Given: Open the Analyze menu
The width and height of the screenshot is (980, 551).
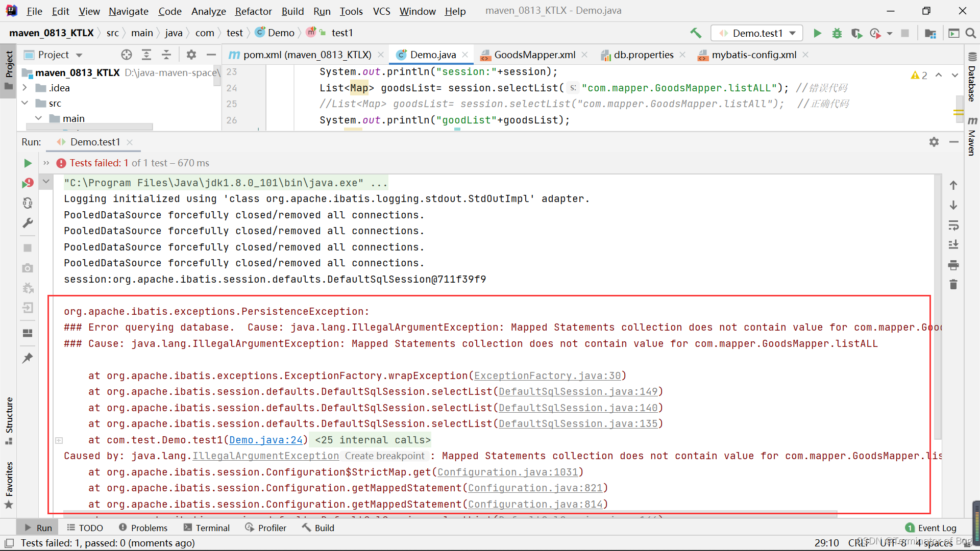Looking at the screenshot, I should point(208,11).
